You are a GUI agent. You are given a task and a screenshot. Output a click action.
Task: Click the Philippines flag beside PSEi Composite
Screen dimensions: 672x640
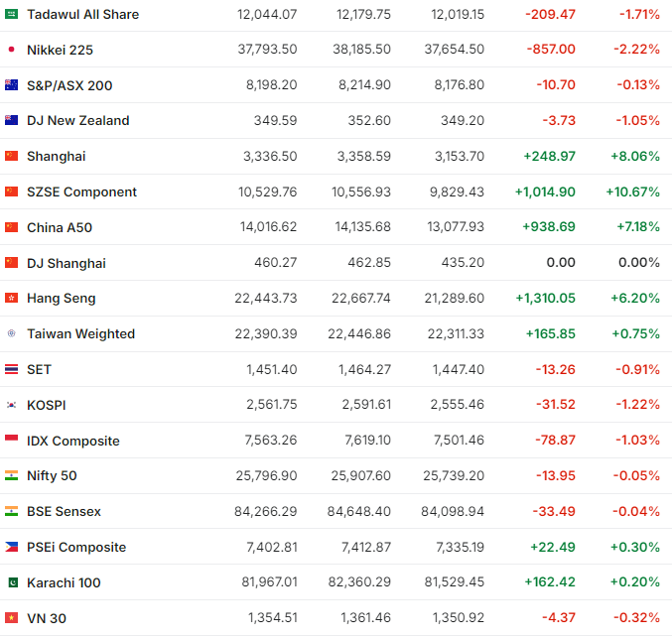click(x=12, y=547)
